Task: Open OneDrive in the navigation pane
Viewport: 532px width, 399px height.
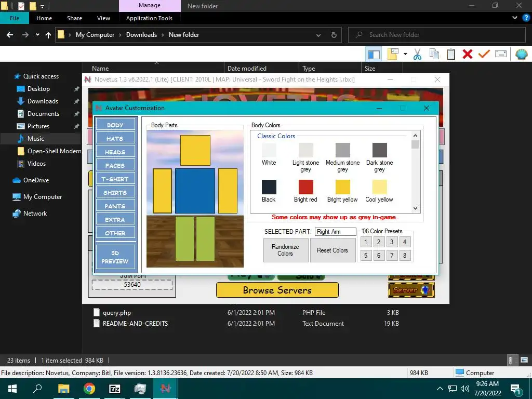Action: (36, 180)
